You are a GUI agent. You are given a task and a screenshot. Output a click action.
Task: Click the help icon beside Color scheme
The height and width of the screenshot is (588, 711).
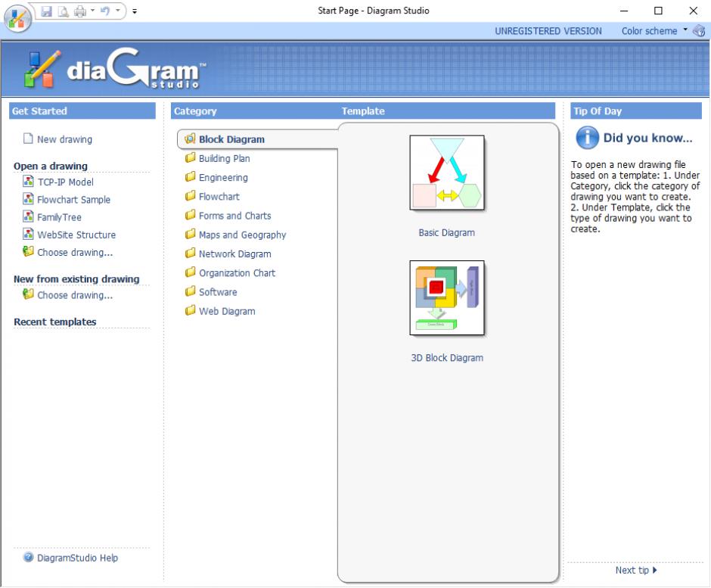699,31
